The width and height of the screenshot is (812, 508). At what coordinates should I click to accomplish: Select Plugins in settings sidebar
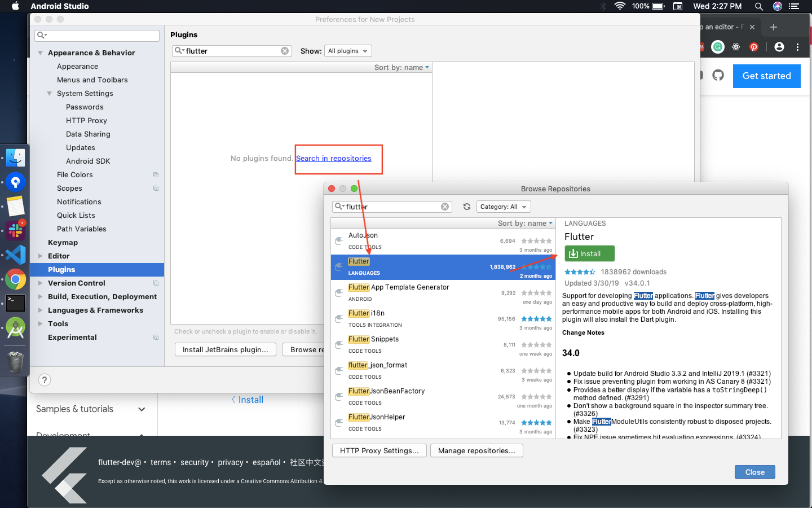(x=97, y=270)
